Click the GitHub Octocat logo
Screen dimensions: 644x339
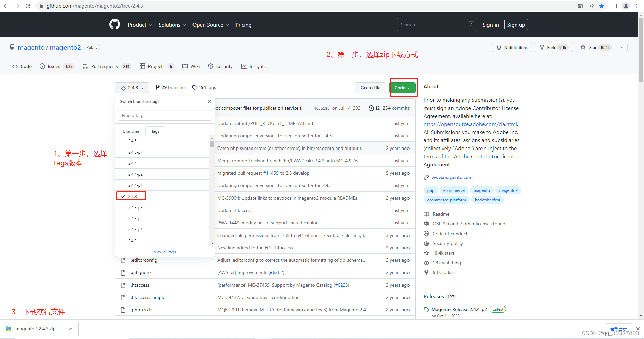tap(114, 25)
